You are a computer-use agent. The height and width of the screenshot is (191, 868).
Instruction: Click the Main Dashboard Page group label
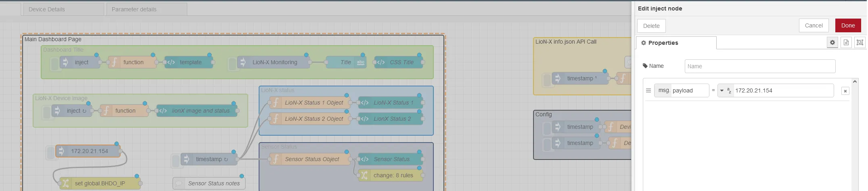53,39
